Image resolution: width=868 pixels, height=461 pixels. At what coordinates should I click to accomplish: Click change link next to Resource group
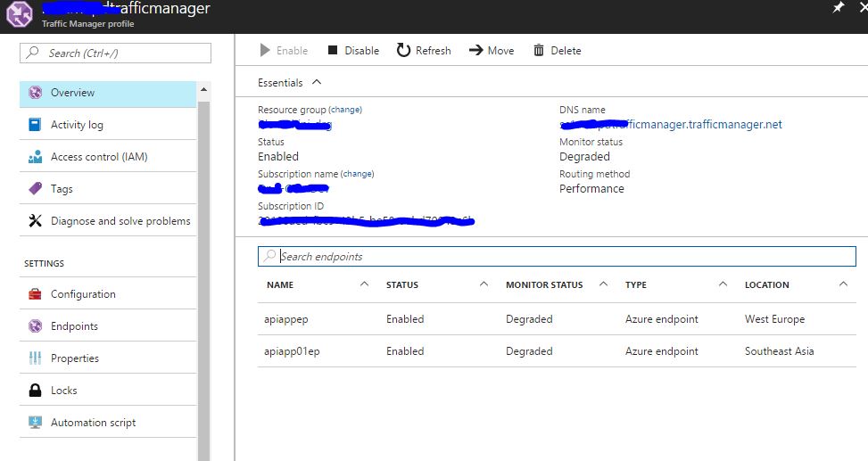click(x=345, y=110)
